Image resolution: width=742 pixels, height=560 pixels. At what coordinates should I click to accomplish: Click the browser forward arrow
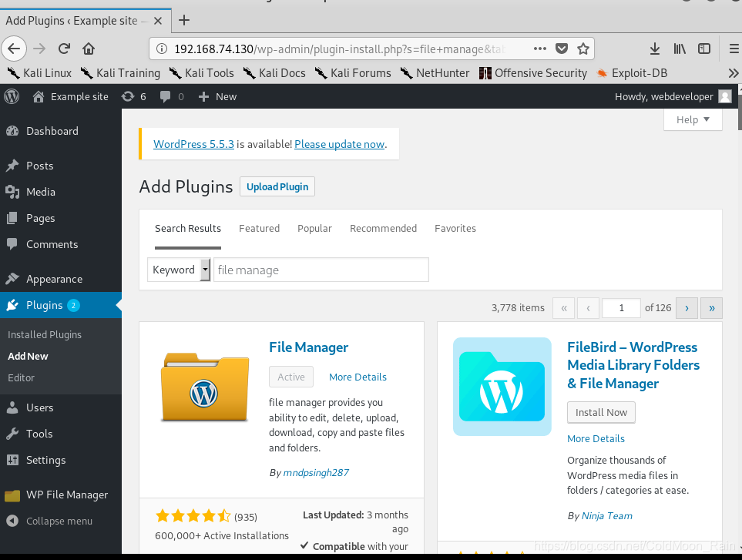point(39,49)
